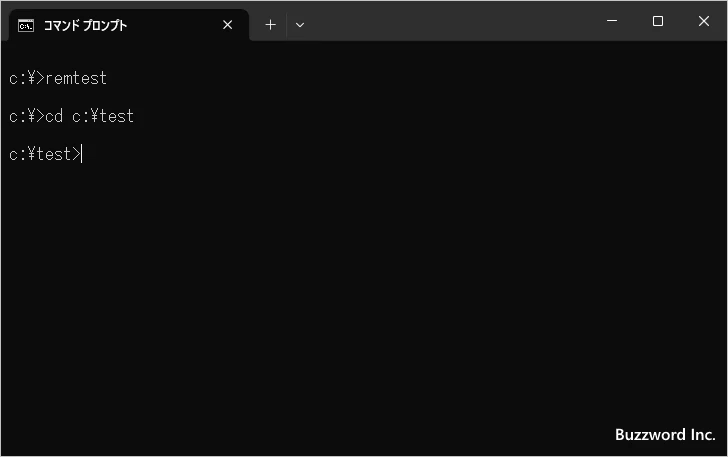The height and width of the screenshot is (457, 728).
Task: Click the 'cd' command on the second line
Action: 54,116
